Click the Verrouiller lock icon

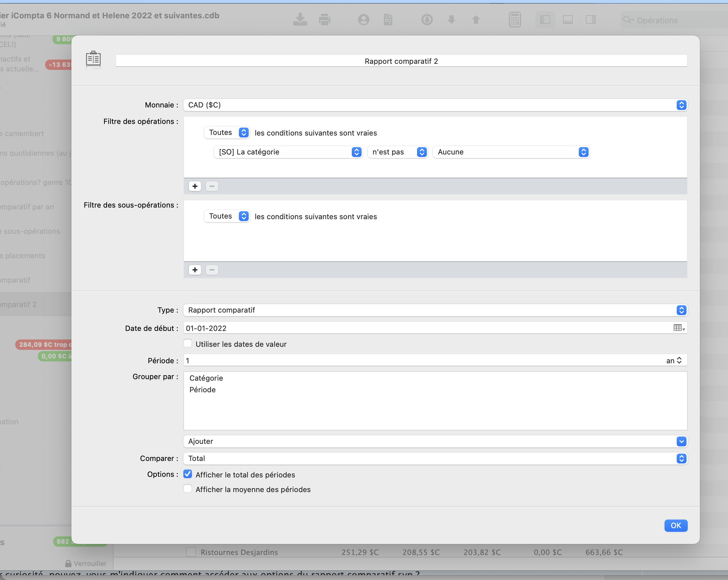68,564
